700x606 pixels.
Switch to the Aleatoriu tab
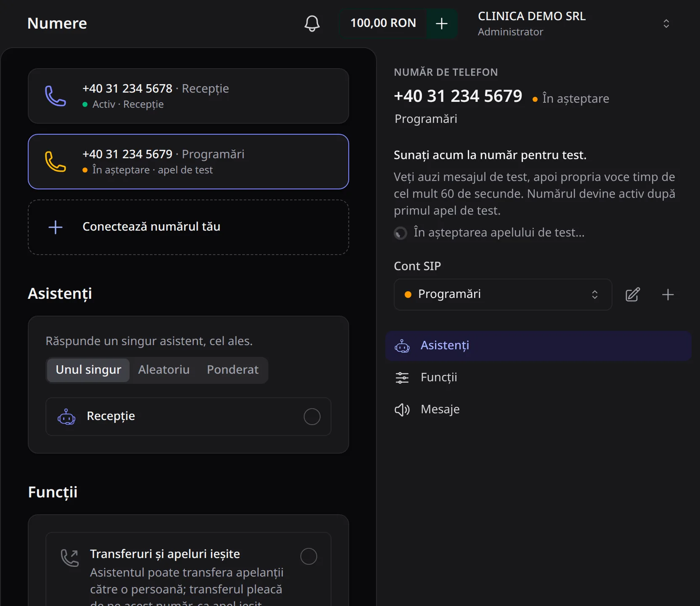coord(164,370)
